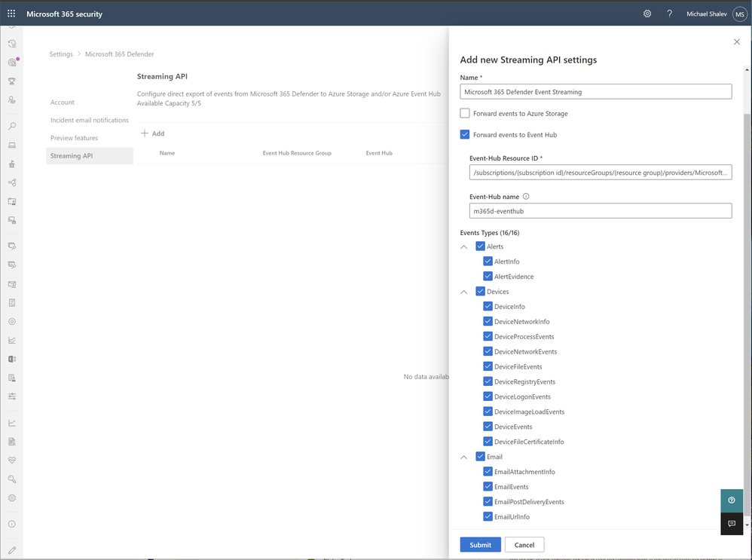
Task: Uncheck DeviceNetworkInfo checkbox
Action: tap(488, 321)
